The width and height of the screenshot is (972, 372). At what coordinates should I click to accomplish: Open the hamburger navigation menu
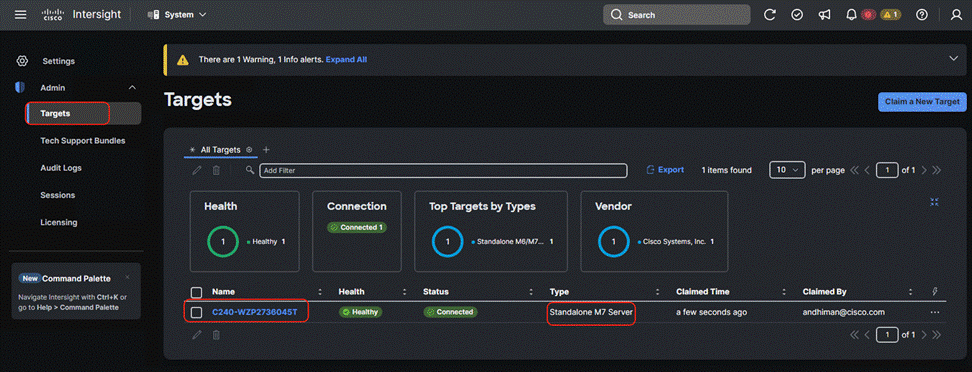click(20, 14)
